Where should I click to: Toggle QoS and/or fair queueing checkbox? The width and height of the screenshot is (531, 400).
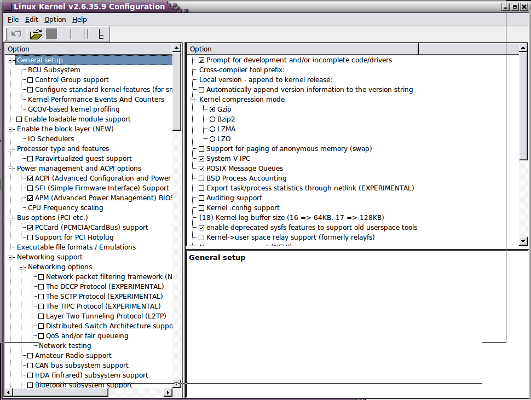[x=41, y=336]
